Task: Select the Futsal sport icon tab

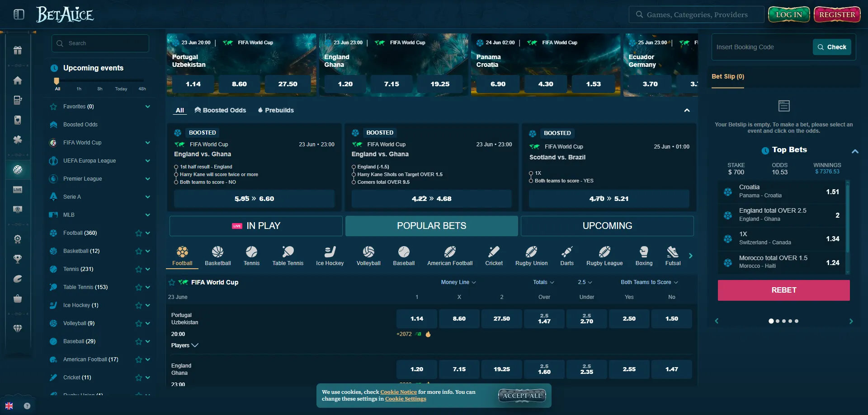Action: pyautogui.click(x=673, y=256)
